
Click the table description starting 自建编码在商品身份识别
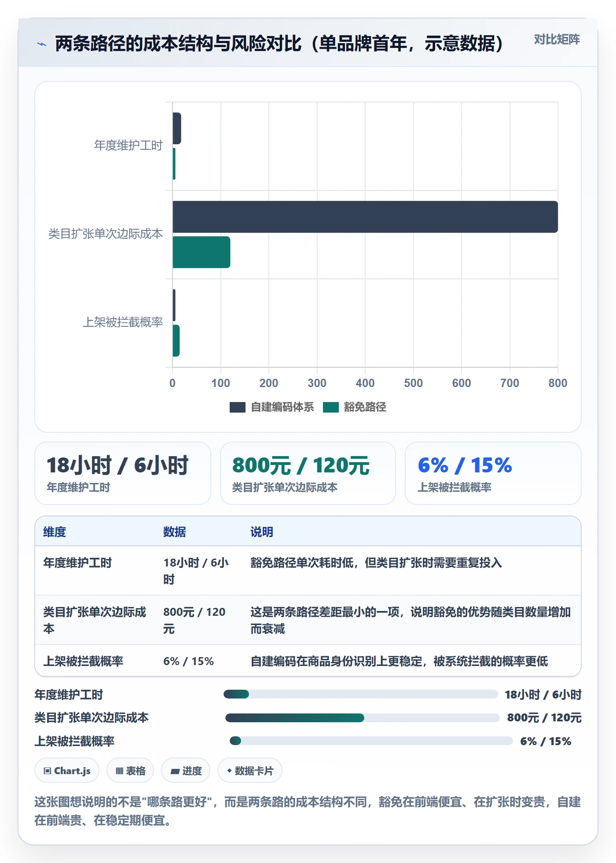coord(399,662)
